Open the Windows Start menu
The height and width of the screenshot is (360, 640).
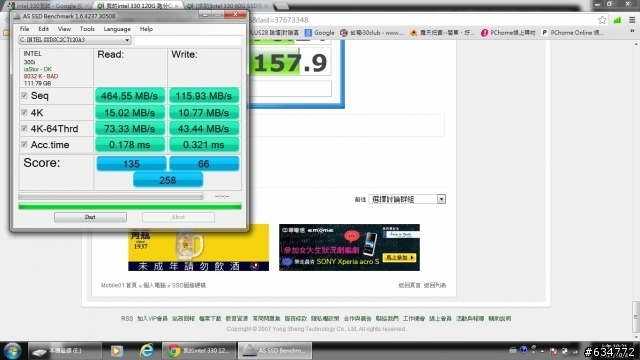[x=12, y=351]
